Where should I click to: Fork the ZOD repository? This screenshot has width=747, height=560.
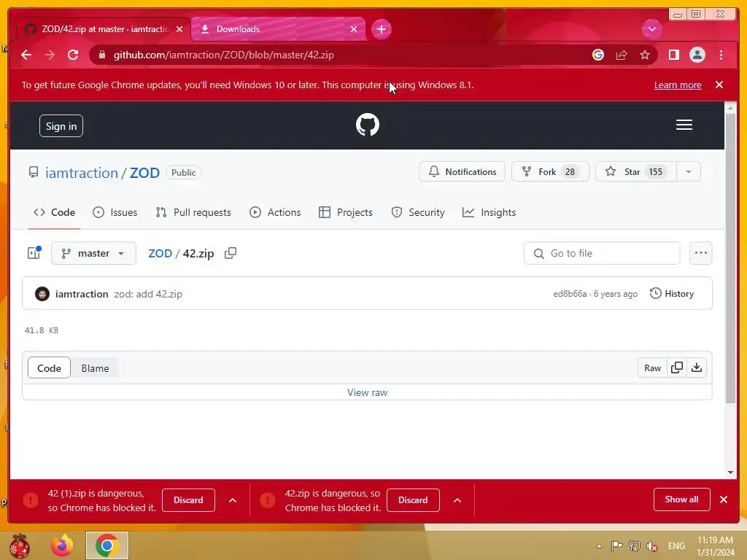pos(550,172)
